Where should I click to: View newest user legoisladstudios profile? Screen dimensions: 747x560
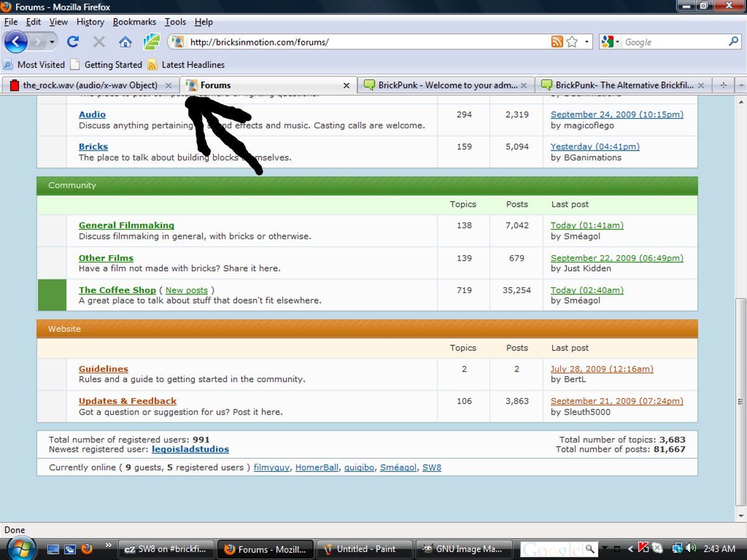pos(190,449)
